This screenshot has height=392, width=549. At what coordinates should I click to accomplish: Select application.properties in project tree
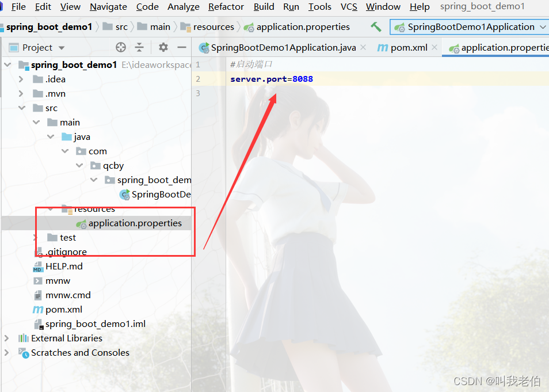point(135,223)
